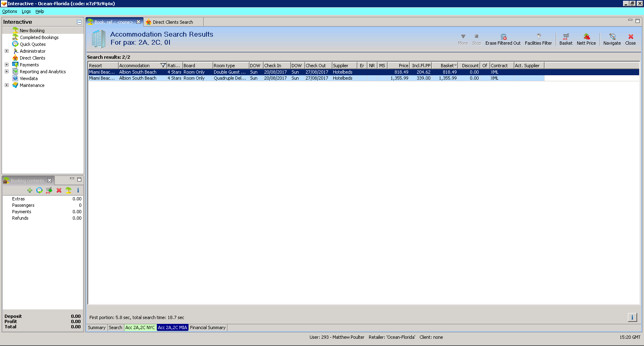Expand the Reporting and Analytics node
The image size is (644, 346).
point(6,72)
